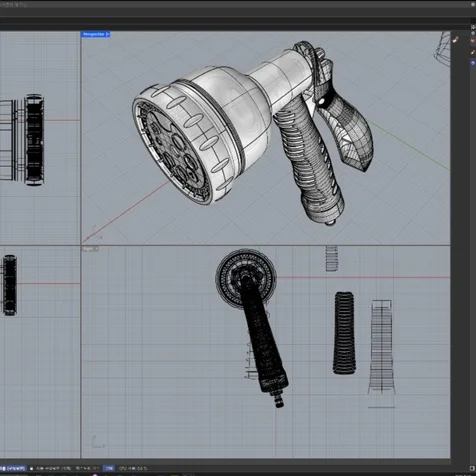Click the white square icon in status bar
476x476 pixels.
[x=32, y=468]
